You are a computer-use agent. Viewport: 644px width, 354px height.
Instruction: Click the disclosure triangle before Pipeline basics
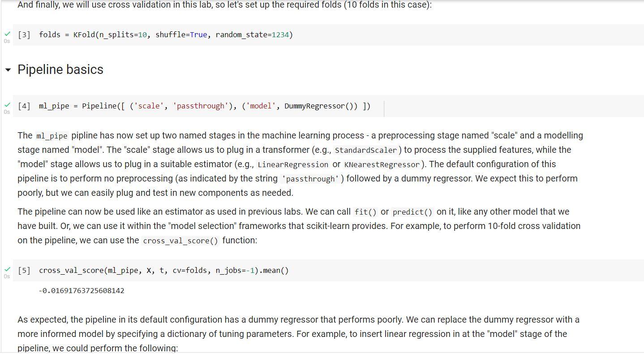pos(8,70)
